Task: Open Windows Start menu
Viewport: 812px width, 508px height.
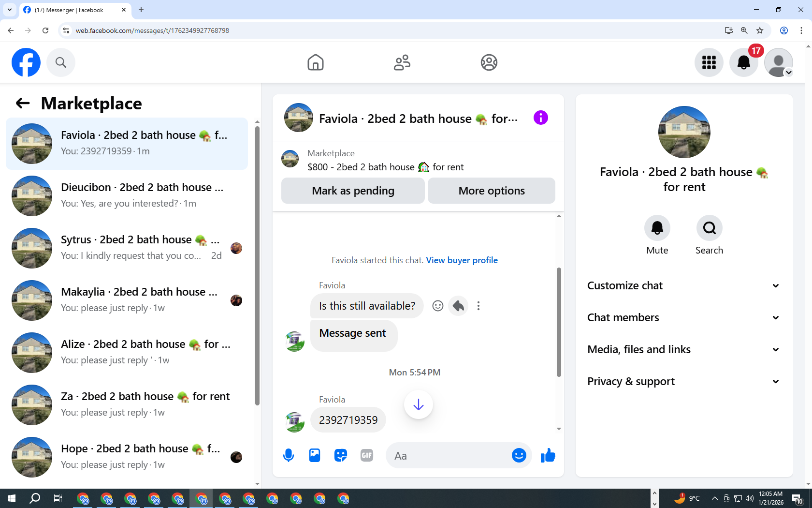Action: click(12, 498)
